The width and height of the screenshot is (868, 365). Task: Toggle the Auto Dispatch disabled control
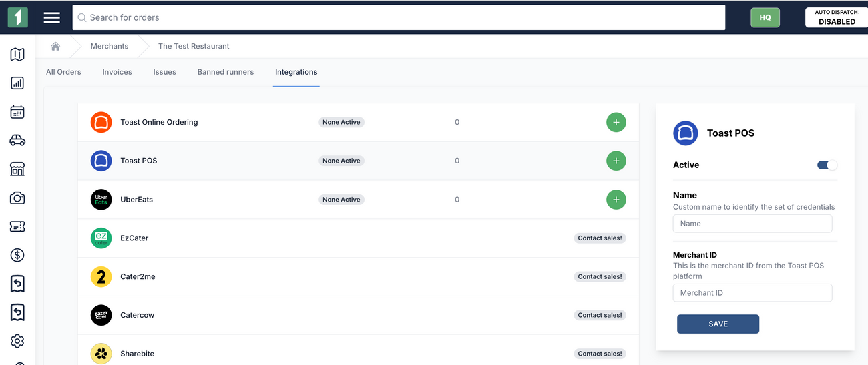click(x=836, y=17)
